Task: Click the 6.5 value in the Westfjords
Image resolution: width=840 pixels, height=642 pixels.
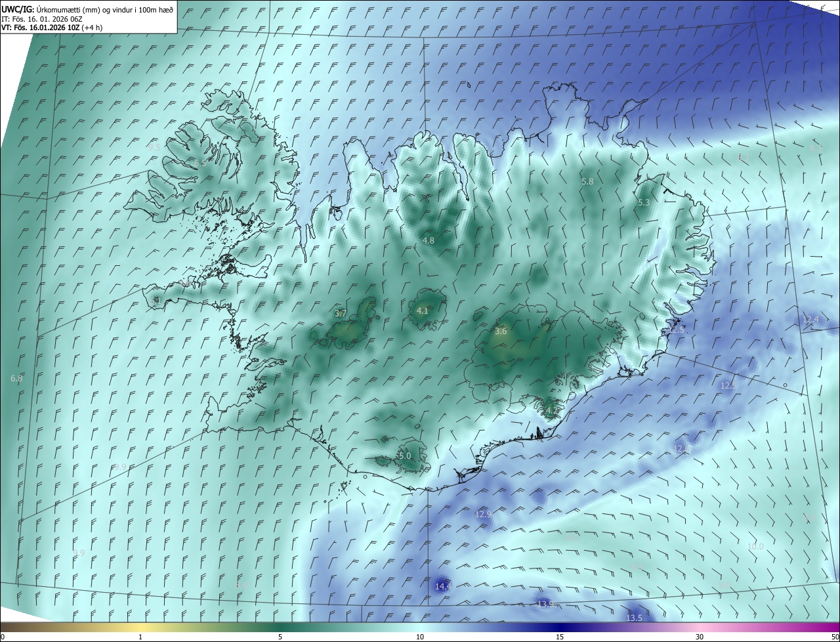Action: point(199,163)
